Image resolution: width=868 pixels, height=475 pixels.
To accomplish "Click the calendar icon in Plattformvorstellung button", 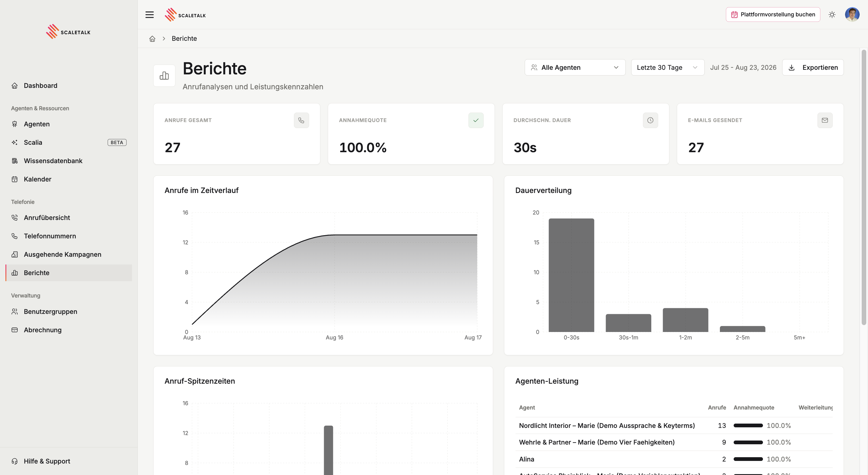I will (x=735, y=14).
